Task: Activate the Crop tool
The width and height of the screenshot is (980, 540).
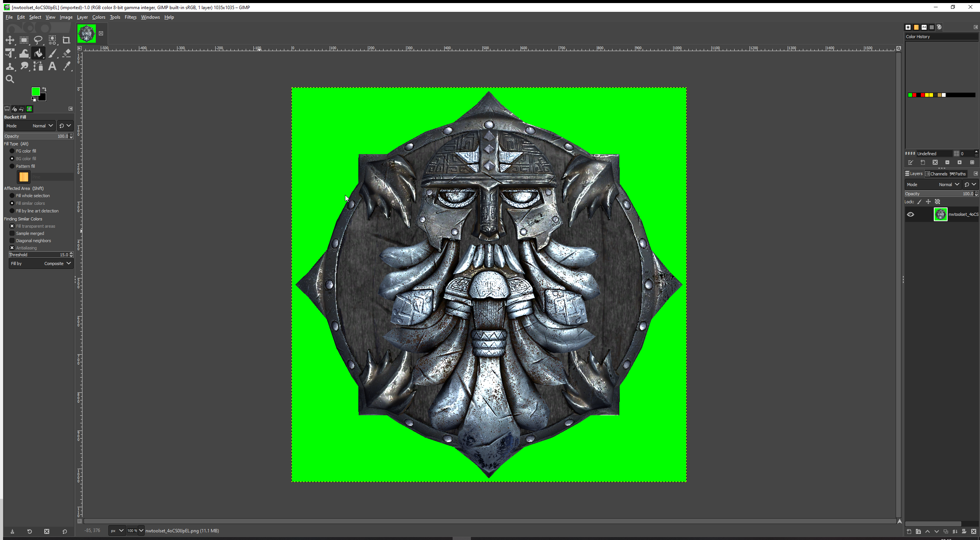Action: click(x=66, y=40)
